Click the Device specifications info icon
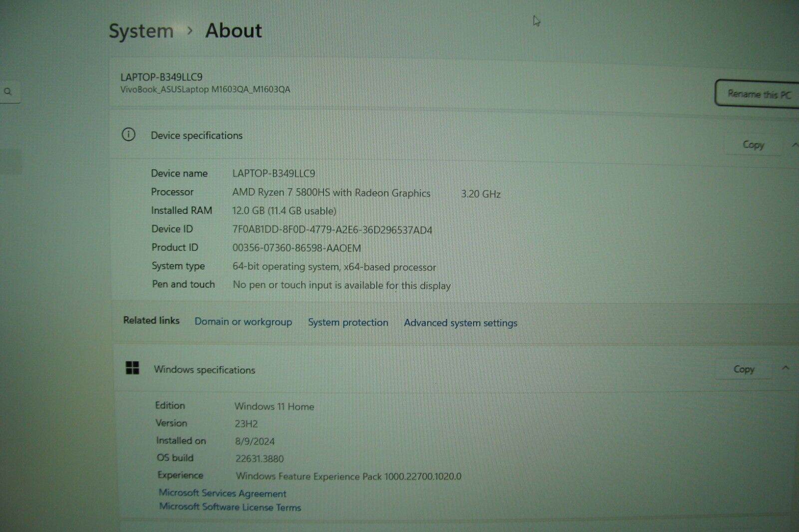 (128, 134)
